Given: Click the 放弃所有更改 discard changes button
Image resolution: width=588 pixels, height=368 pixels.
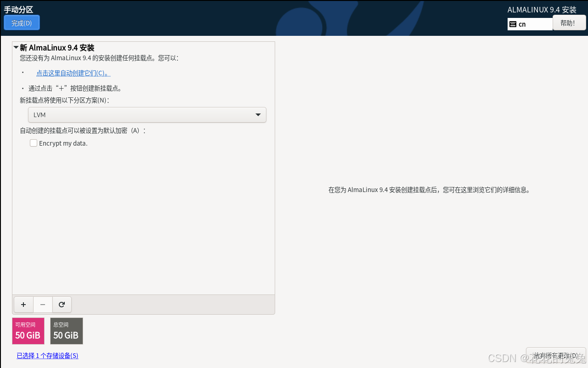Looking at the screenshot, I should pos(556,356).
